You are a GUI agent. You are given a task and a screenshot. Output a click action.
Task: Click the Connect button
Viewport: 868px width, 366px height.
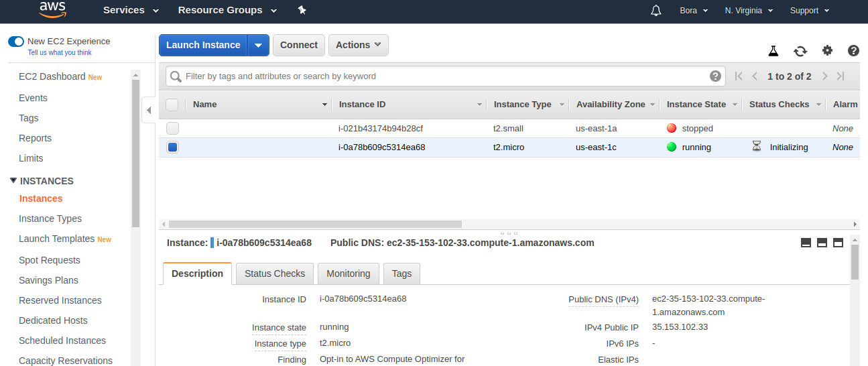click(x=299, y=45)
